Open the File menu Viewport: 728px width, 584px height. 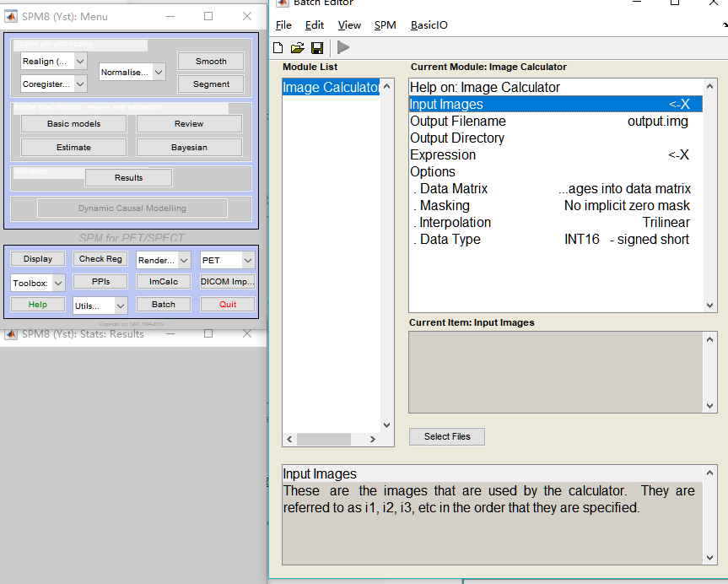tap(283, 25)
